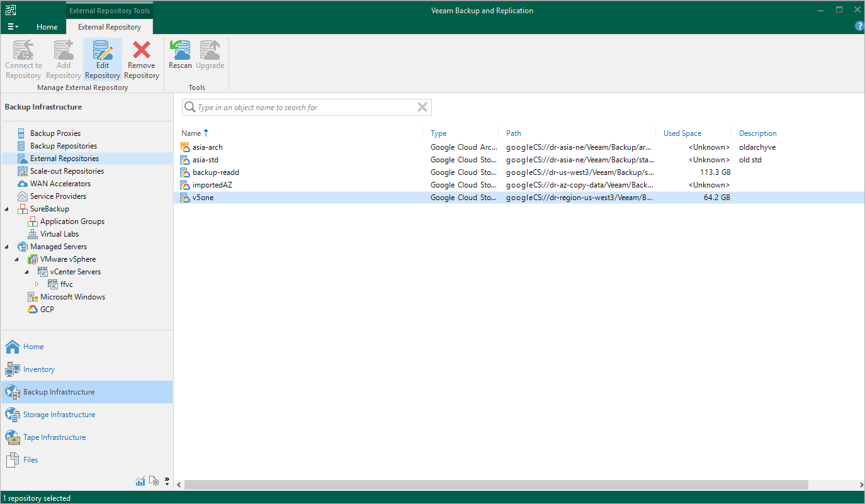Viewport: 865px width, 504px height.
Task: Click the googleCS://dr-az-copy-data path cell
Action: (579, 185)
